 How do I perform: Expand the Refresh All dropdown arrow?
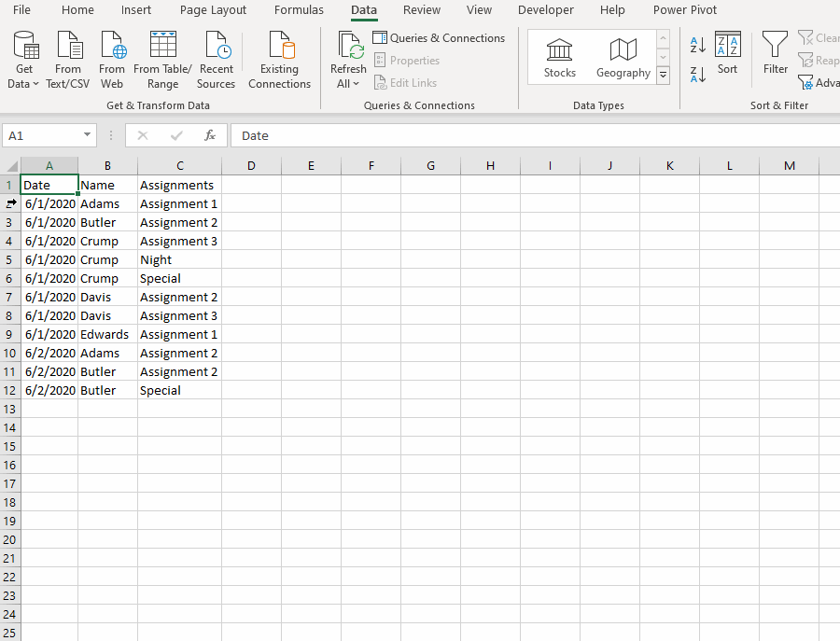[356, 84]
